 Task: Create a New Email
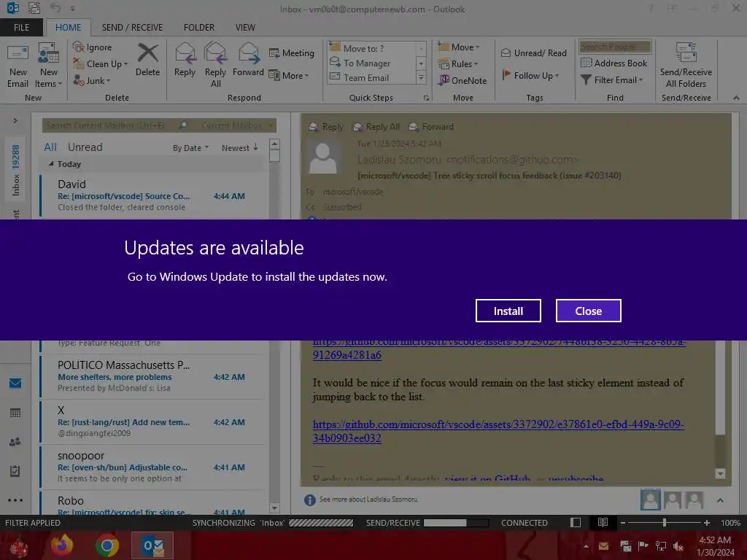[x=18, y=66]
